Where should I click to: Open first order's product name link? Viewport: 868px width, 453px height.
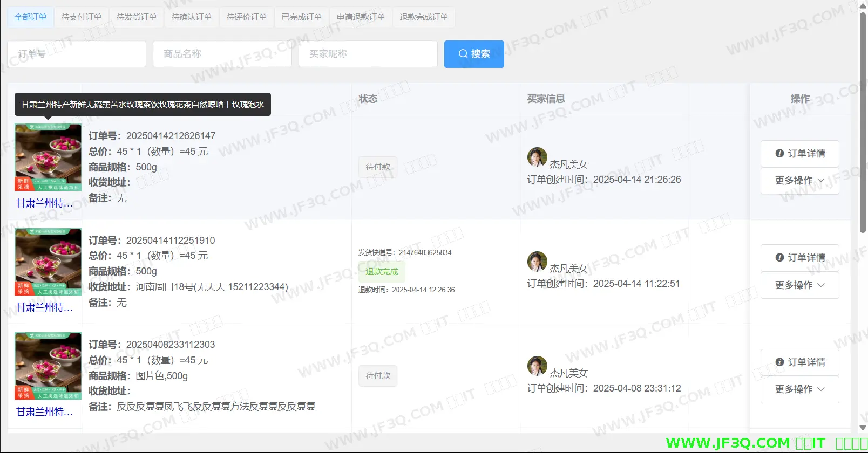44,203
